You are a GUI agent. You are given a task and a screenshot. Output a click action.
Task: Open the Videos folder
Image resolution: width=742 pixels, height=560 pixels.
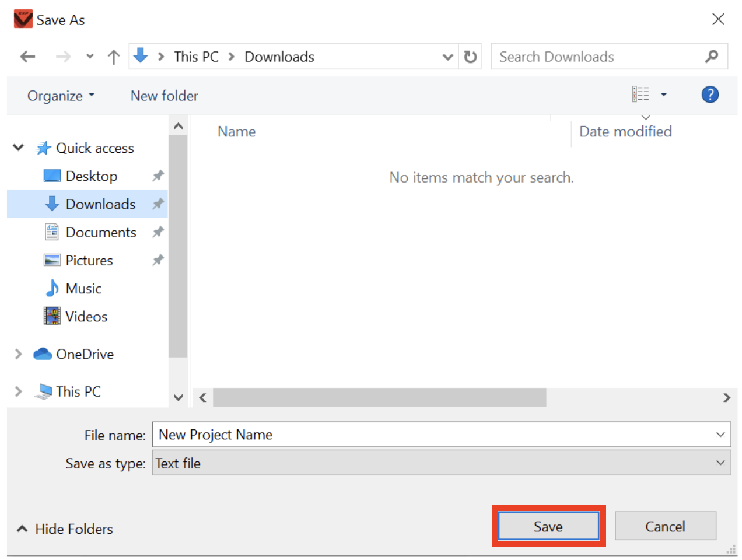point(86,316)
